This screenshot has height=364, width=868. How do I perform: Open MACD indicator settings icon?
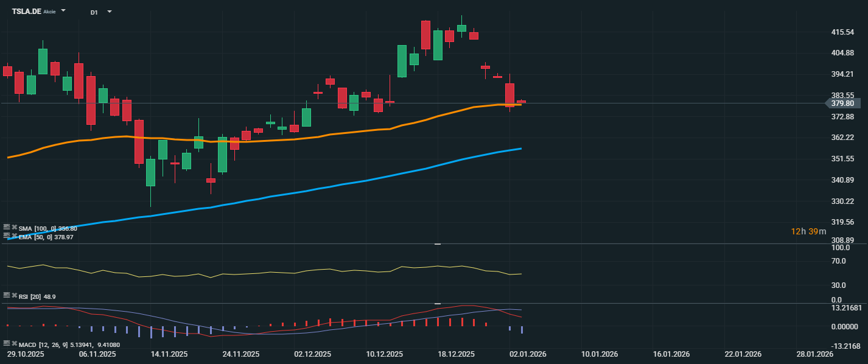7,343
